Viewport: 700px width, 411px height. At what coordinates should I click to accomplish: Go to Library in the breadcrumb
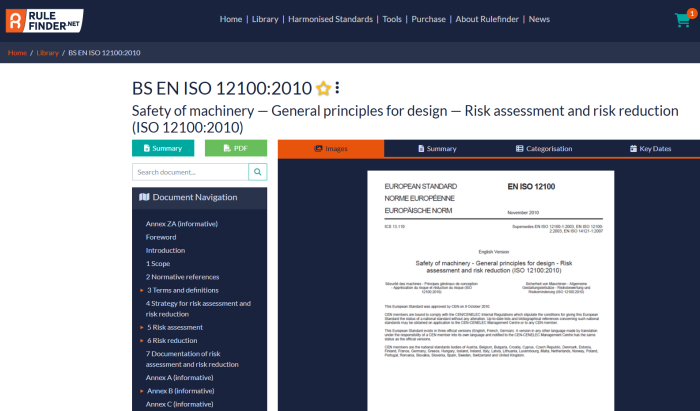[47, 52]
